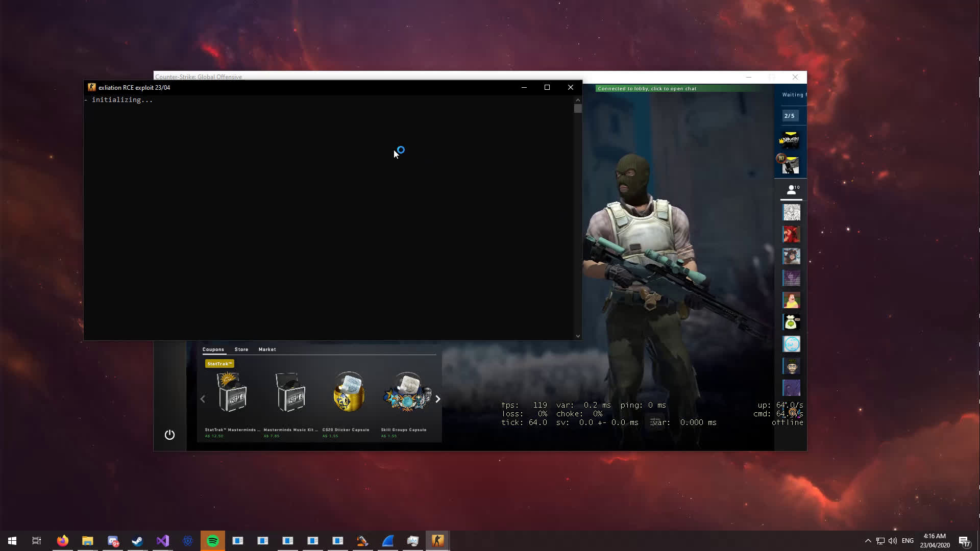Advance the store carousel with the right arrow

tap(438, 398)
